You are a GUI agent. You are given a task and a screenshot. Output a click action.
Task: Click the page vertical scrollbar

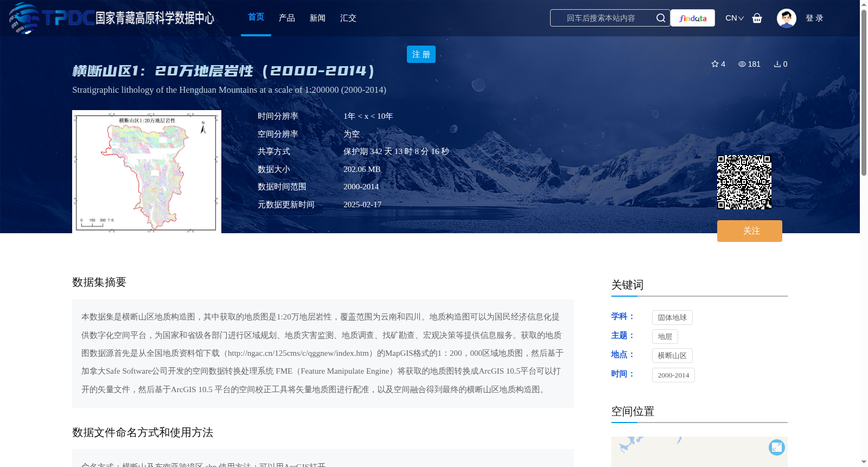(x=864, y=92)
